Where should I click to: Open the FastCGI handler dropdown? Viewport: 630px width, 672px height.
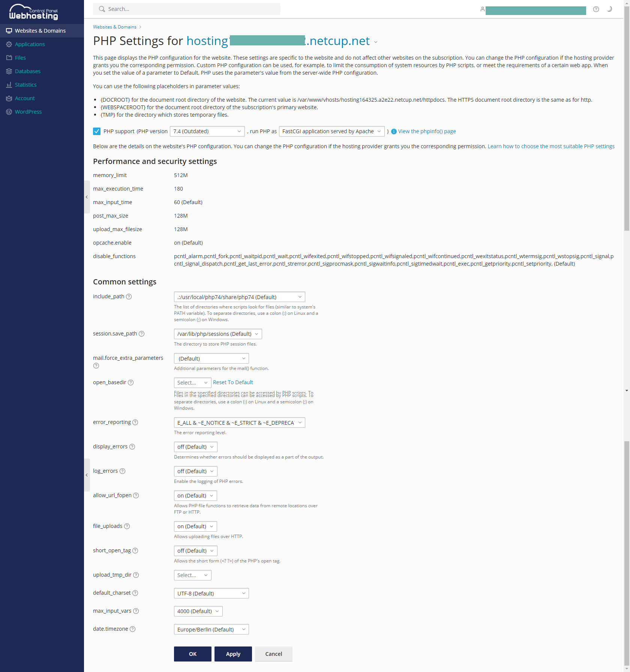331,131
